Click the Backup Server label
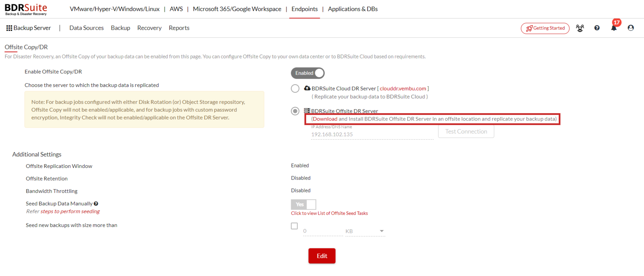The height and width of the screenshot is (276, 644). point(32,28)
